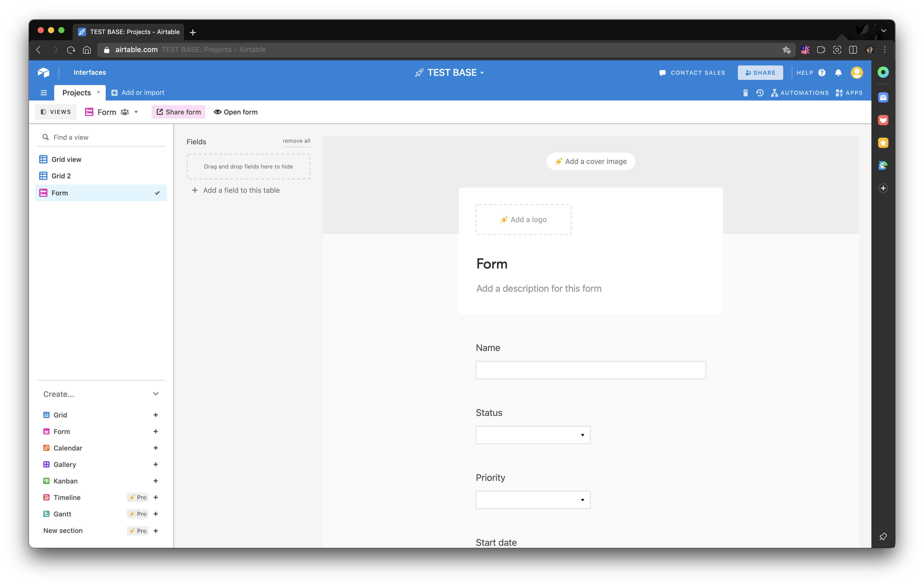
Task: Click the user account avatar
Action: pos(857,72)
